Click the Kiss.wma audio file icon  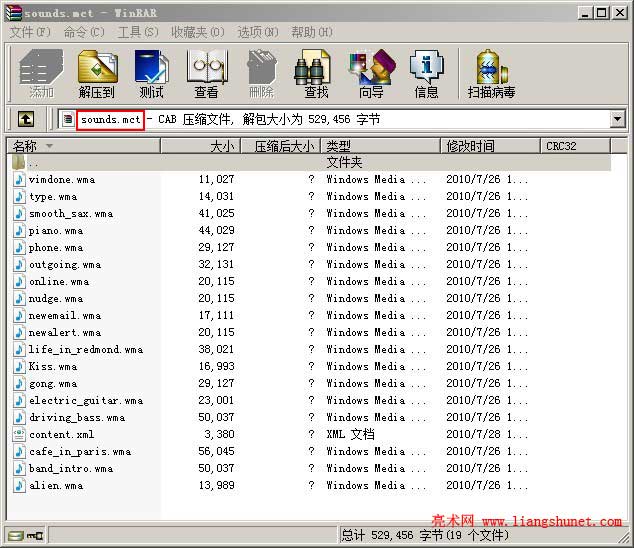click(19, 366)
